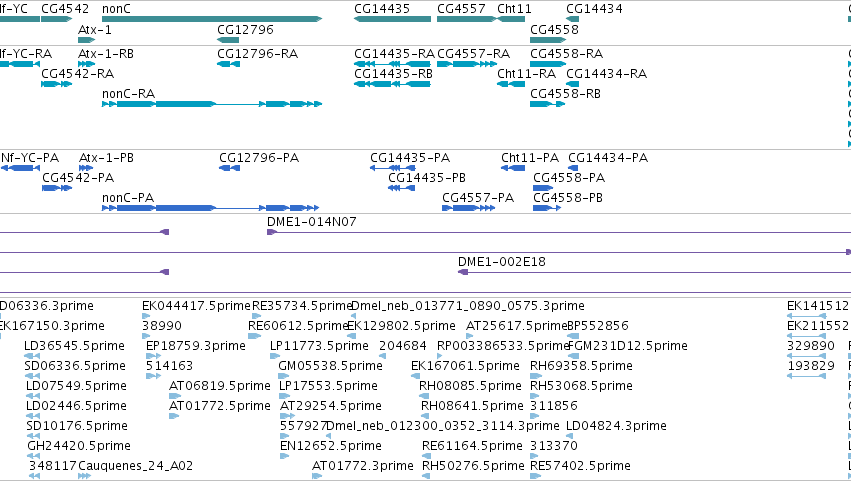Open the CG4558-RA transcript label
Screen dimensions: 851x481
pyautogui.click(x=567, y=54)
